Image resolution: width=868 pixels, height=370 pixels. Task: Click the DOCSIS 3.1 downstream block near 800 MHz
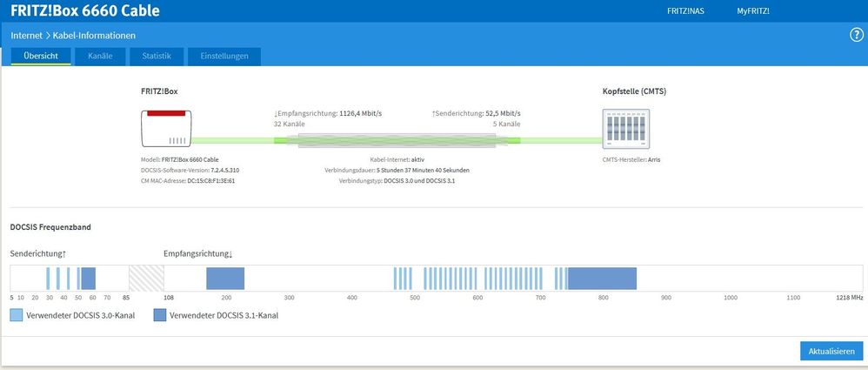(x=602, y=278)
